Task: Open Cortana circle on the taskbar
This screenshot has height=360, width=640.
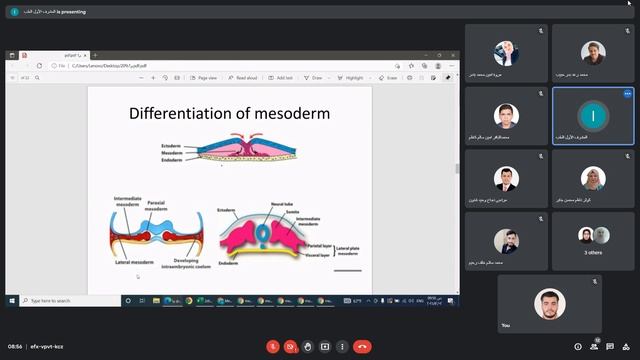Action: coord(128,301)
